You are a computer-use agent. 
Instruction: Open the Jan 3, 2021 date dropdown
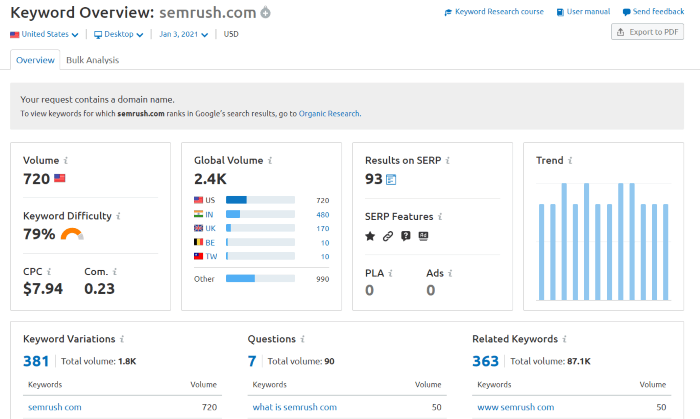[x=184, y=34]
